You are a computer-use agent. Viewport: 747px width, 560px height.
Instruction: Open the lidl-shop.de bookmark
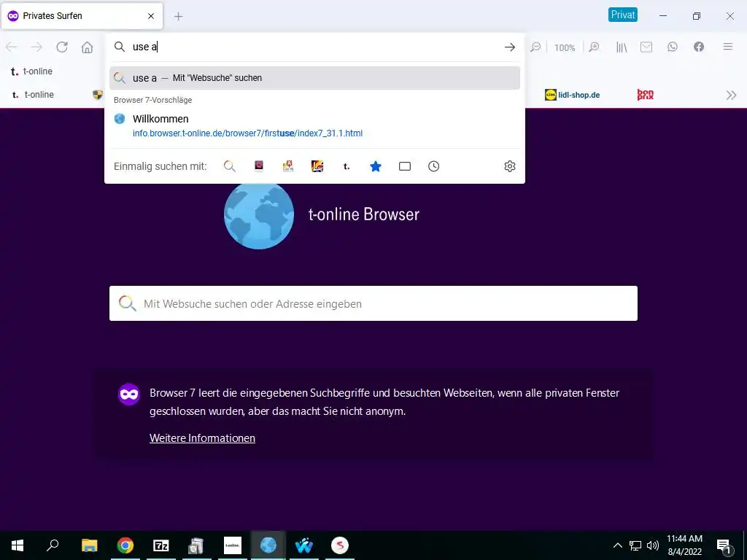pyautogui.click(x=572, y=95)
